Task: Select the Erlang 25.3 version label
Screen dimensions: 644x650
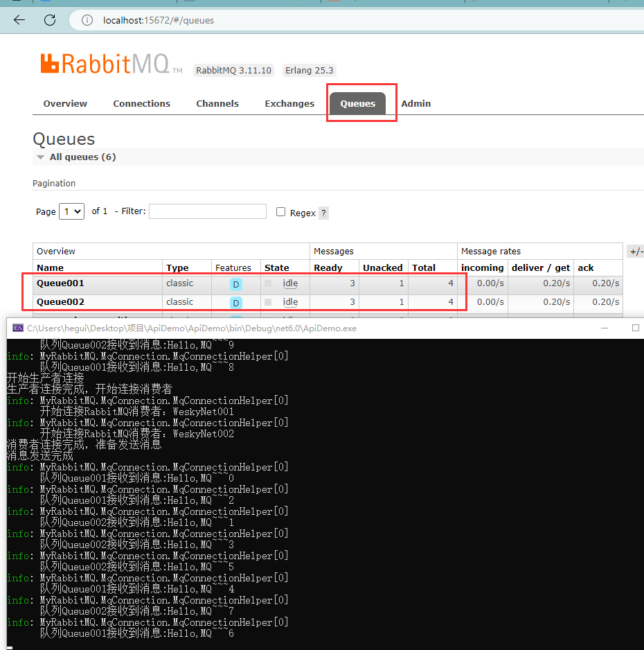Action: [x=309, y=71]
